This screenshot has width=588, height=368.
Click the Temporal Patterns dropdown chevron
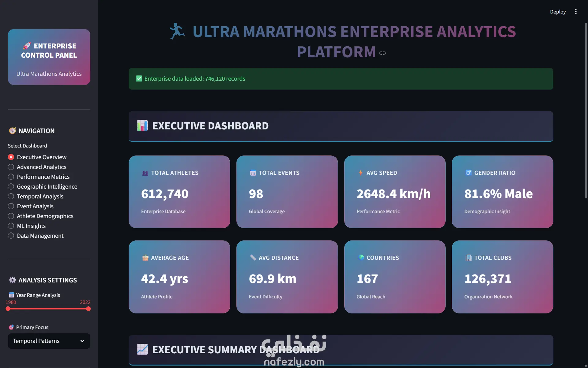tap(82, 341)
